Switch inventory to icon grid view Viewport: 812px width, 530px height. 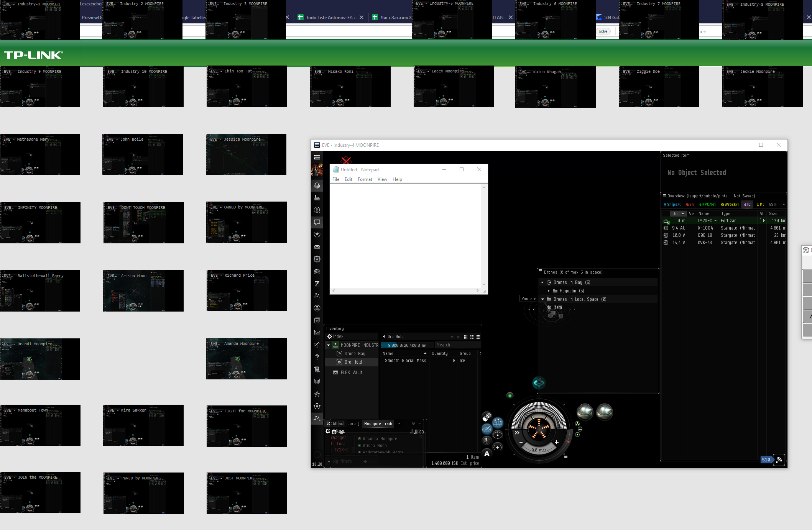[466, 337]
